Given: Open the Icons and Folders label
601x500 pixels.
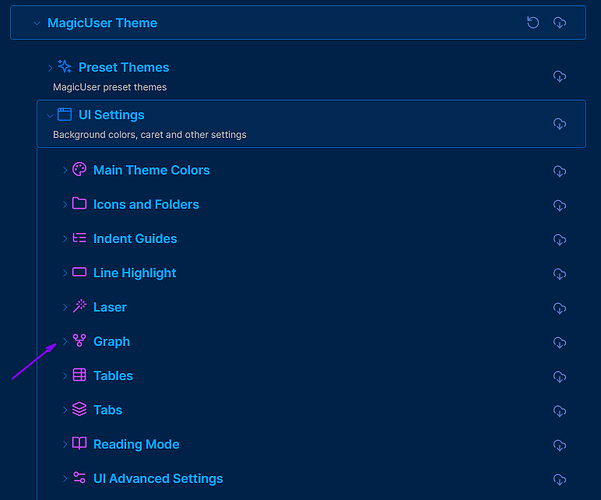Looking at the screenshot, I should point(146,204).
